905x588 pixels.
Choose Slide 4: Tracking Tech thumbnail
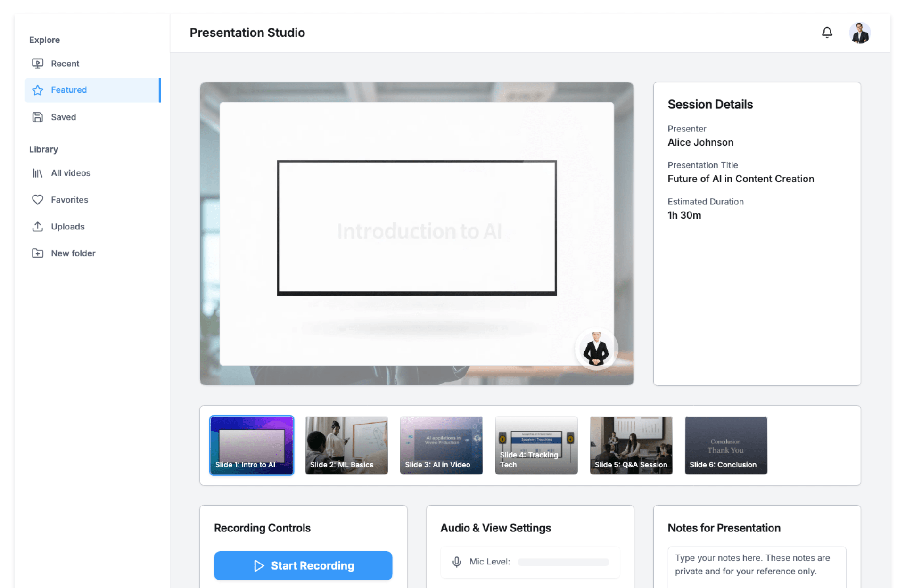536,445
